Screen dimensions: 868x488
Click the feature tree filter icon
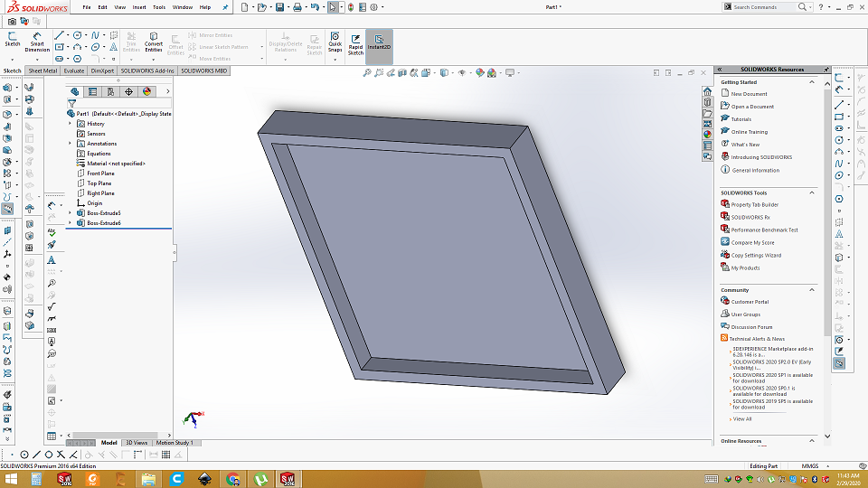(72, 103)
